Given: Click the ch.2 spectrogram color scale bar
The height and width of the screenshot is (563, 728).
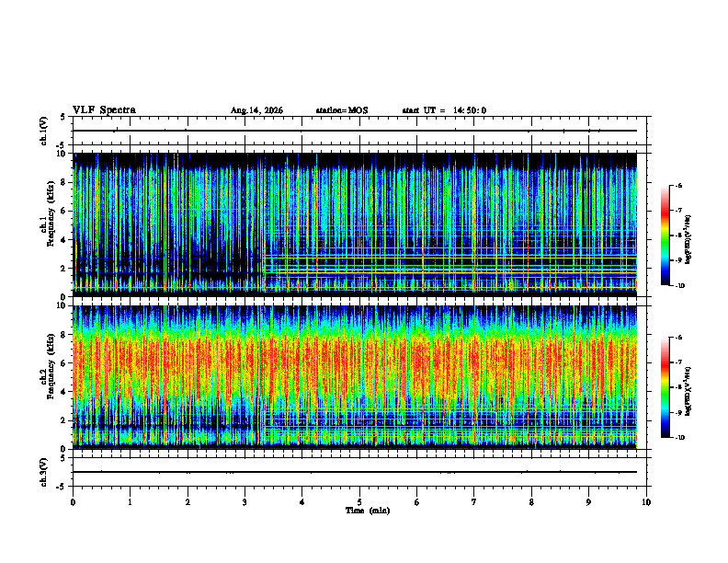Looking at the screenshot, I should click(x=665, y=387).
